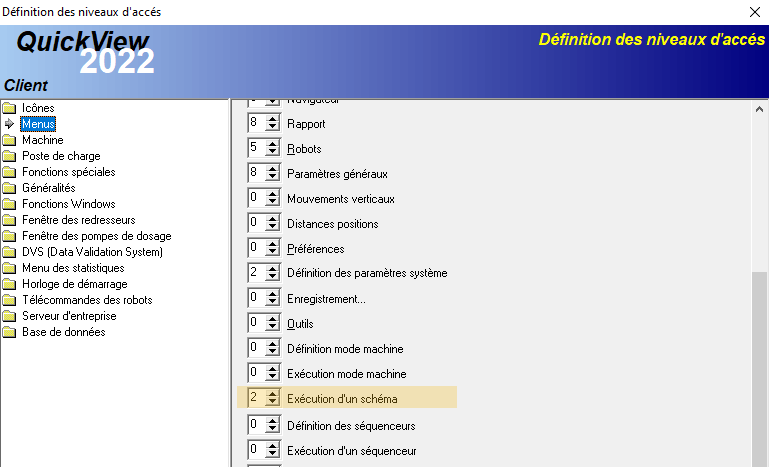
Task: Click the Enregistrement... label
Action: (x=326, y=299)
